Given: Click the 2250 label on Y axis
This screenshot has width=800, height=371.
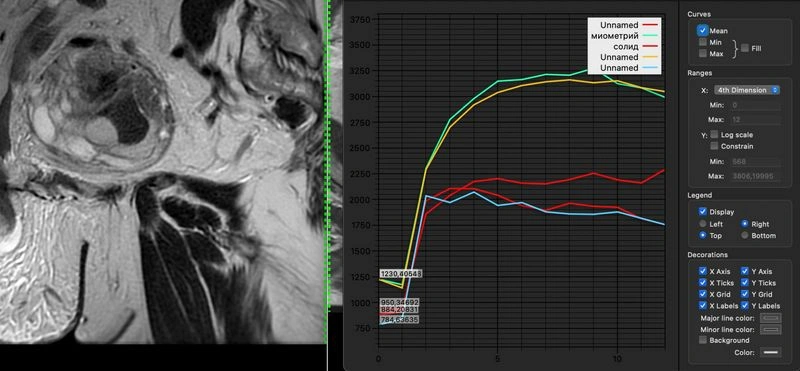Looking at the screenshot, I should pyautogui.click(x=359, y=174).
